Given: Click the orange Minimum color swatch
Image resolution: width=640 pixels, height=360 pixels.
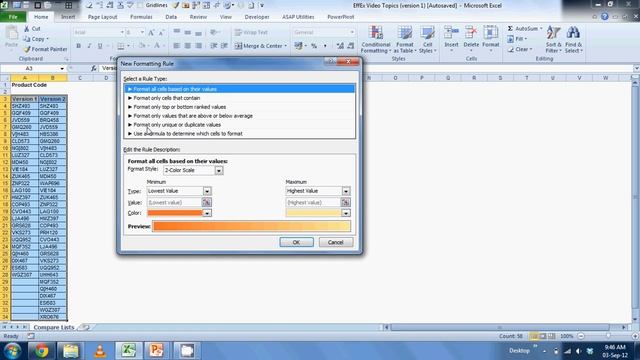Looking at the screenshot, I should tap(175, 213).
